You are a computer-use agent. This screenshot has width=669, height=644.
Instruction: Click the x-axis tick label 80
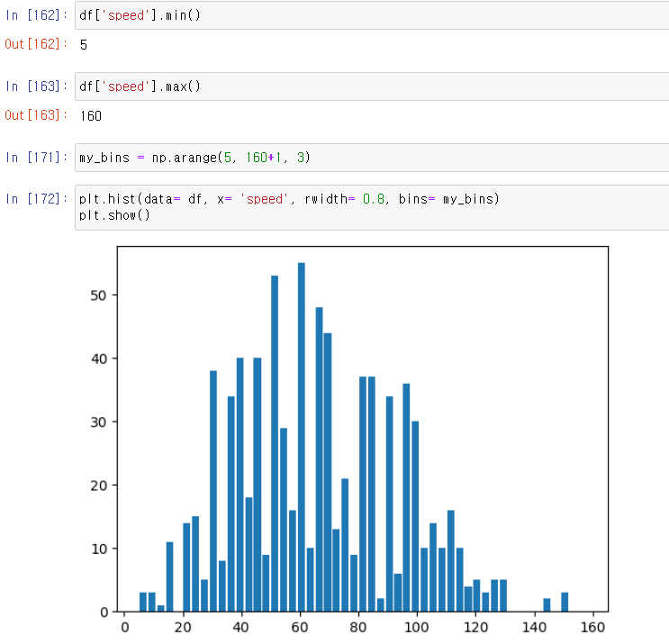tap(358, 628)
